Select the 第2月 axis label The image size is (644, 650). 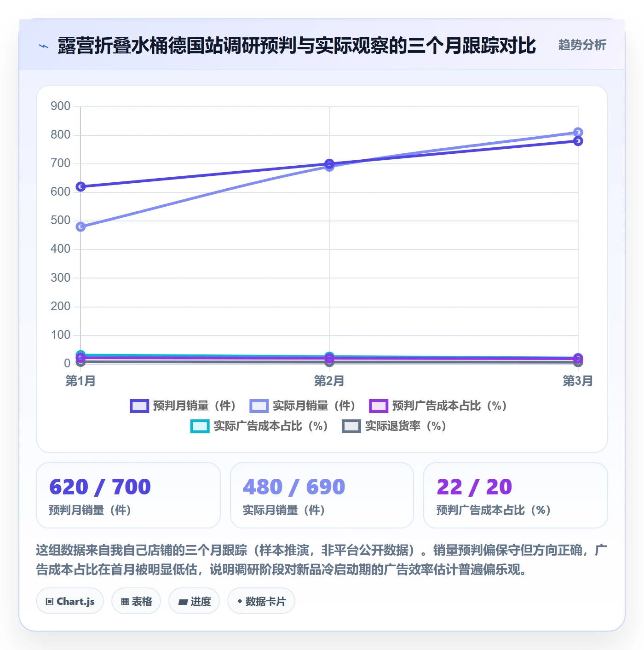(x=329, y=381)
